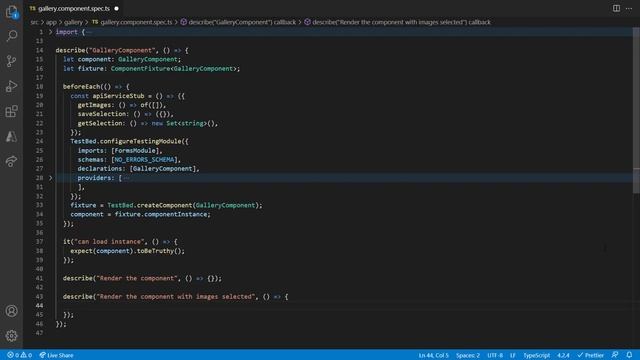
Task: Click the vertical scrollbar thumb in editor
Action: pos(636,110)
